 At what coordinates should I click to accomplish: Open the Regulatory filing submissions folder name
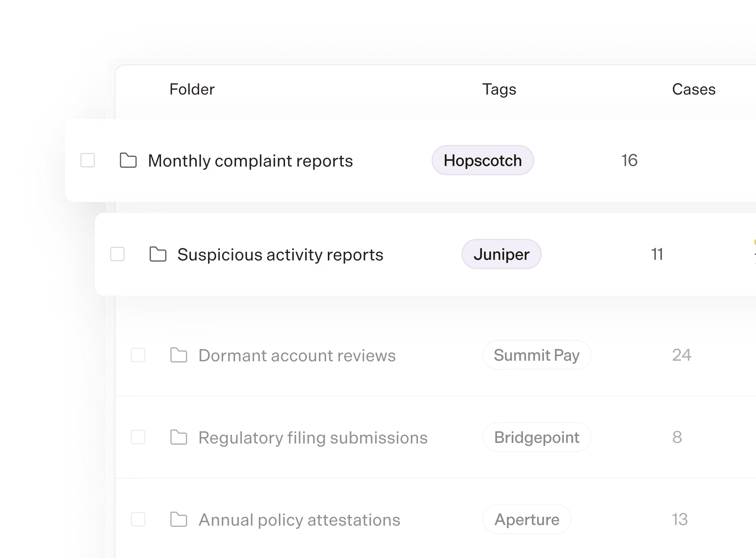click(313, 438)
